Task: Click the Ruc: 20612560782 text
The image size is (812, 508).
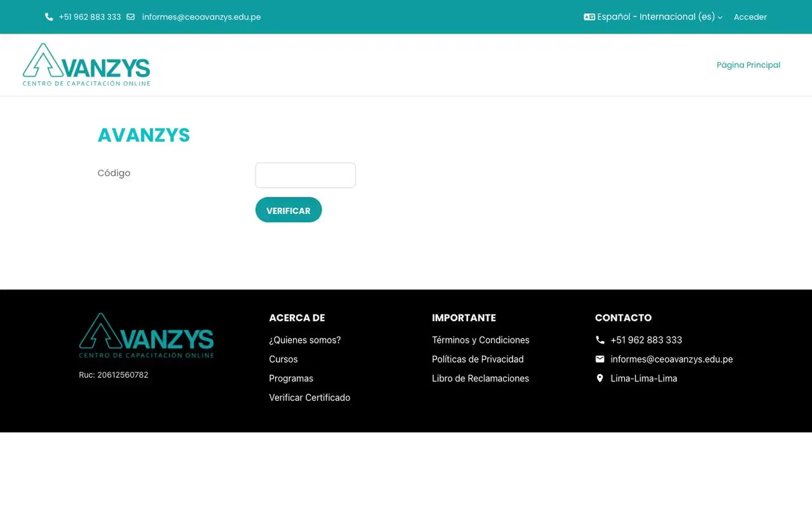Action: coord(114,375)
